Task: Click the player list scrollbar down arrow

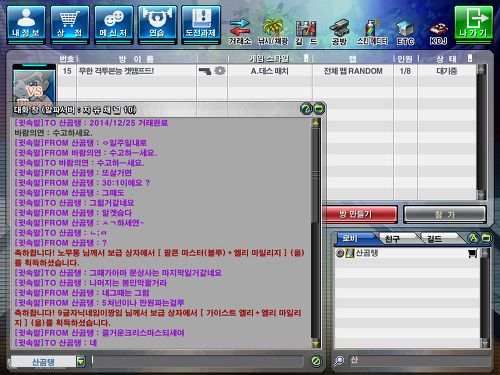Action: pyautogui.click(x=485, y=343)
